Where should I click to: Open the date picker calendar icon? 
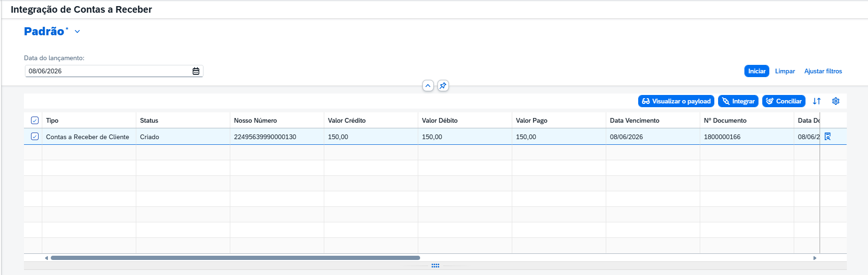click(x=196, y=71)
